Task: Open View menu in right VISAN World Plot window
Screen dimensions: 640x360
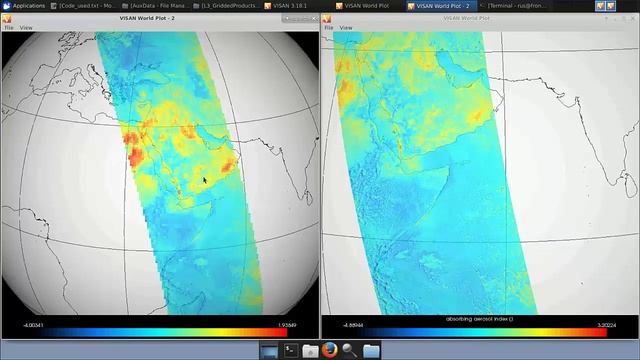Action: click(x=346, y=28)
